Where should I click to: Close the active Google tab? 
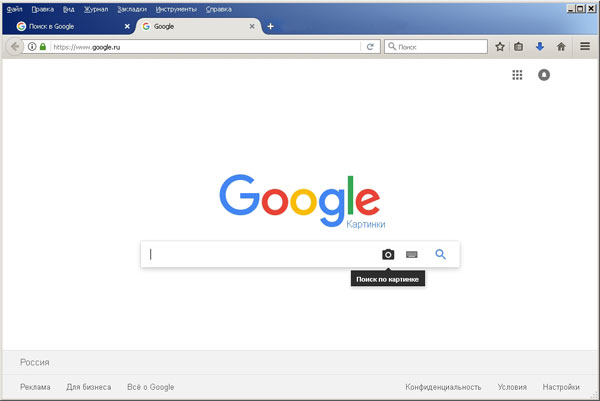[252, 26]
